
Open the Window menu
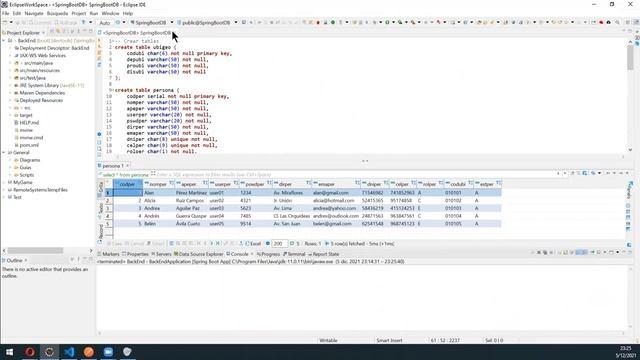[x=110, y=13]
